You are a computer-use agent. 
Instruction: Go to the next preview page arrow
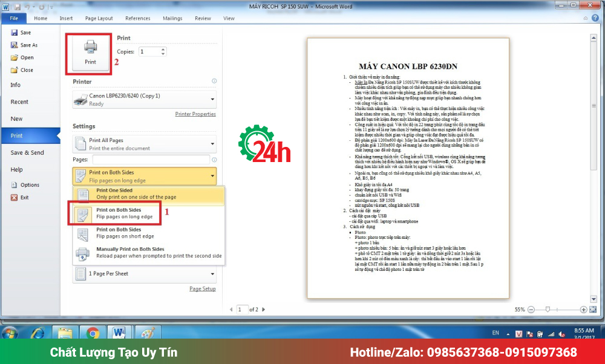coord(264,309)
